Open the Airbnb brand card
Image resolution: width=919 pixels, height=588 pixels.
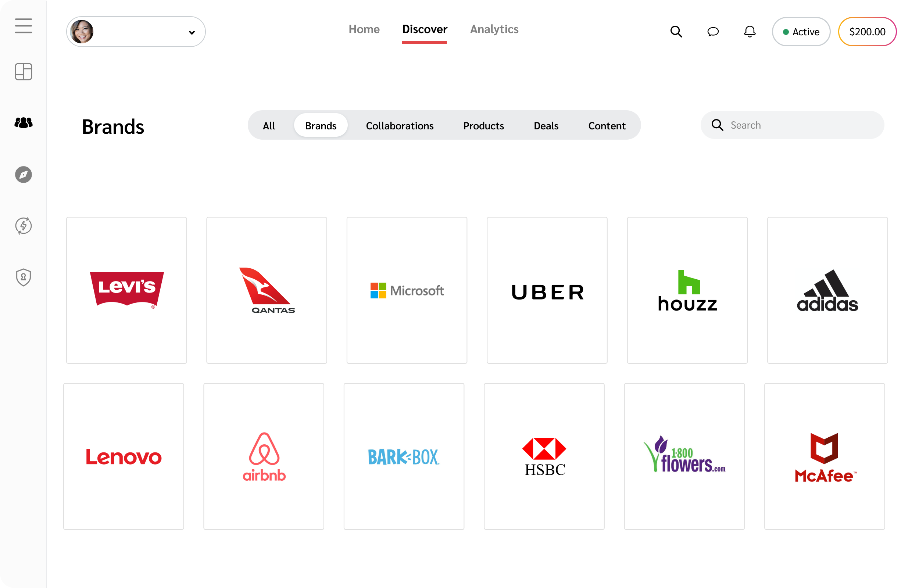[x=264, y=456]
